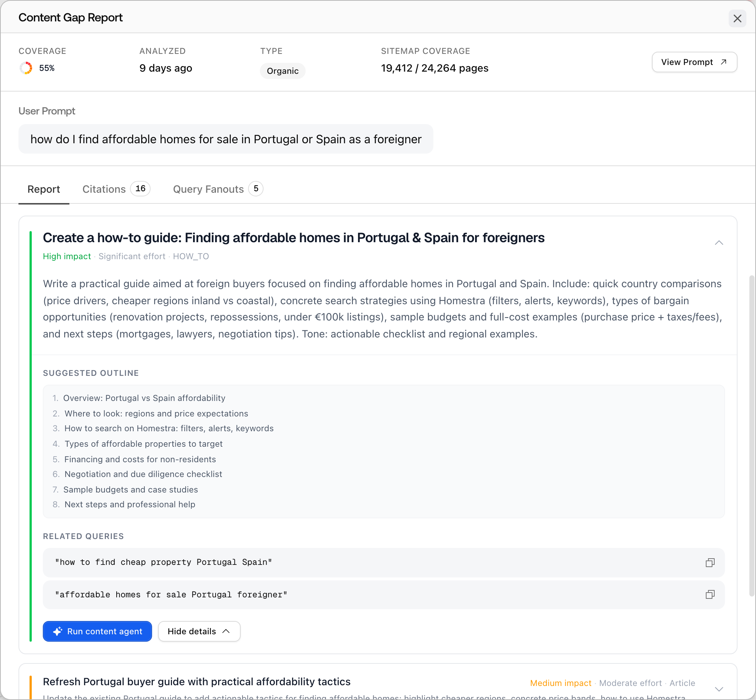The image size is (756, 700).
Task: Click the guide title about Portugal & Spain
Action: coord(293,238)
